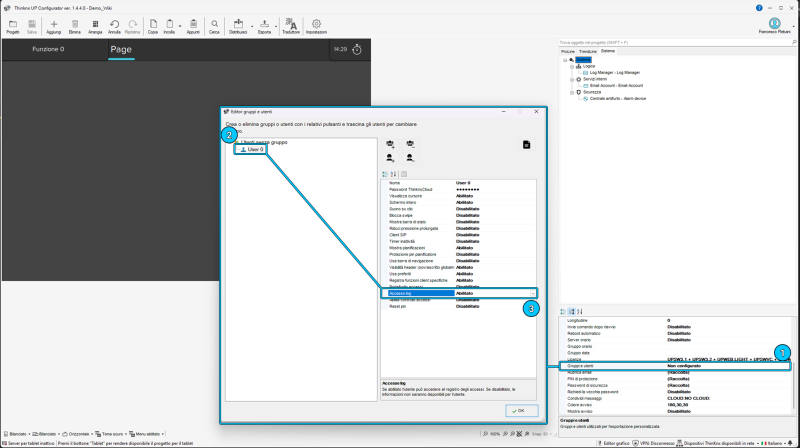Select Log Manager tree item
This screenshot has width=800, height=448.
click(614, 73)
